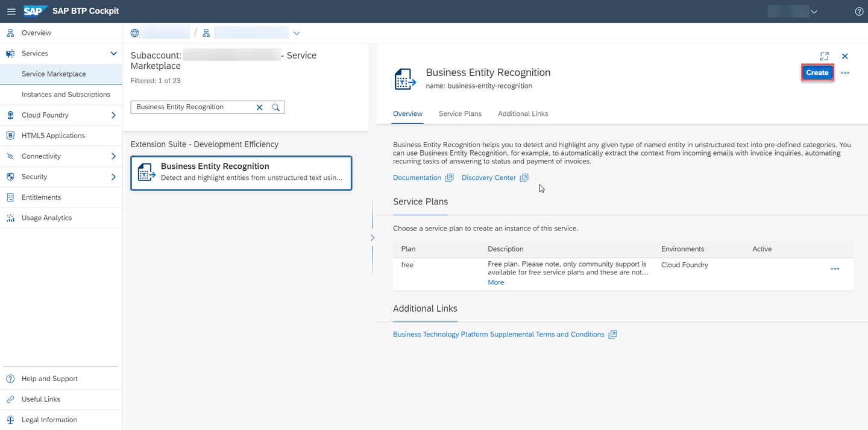Close the service detail panel
The image size is (868, 430).
point(845,56)
